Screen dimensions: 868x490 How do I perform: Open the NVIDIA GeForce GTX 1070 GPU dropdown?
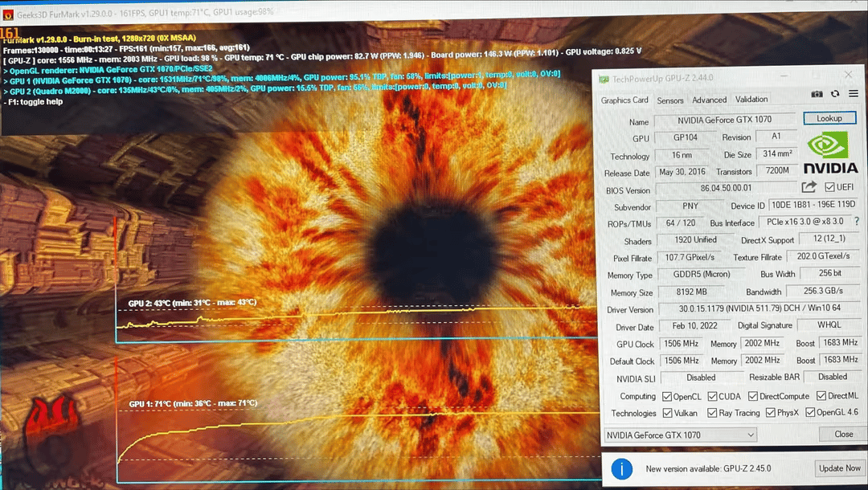(x=680, y=435)
